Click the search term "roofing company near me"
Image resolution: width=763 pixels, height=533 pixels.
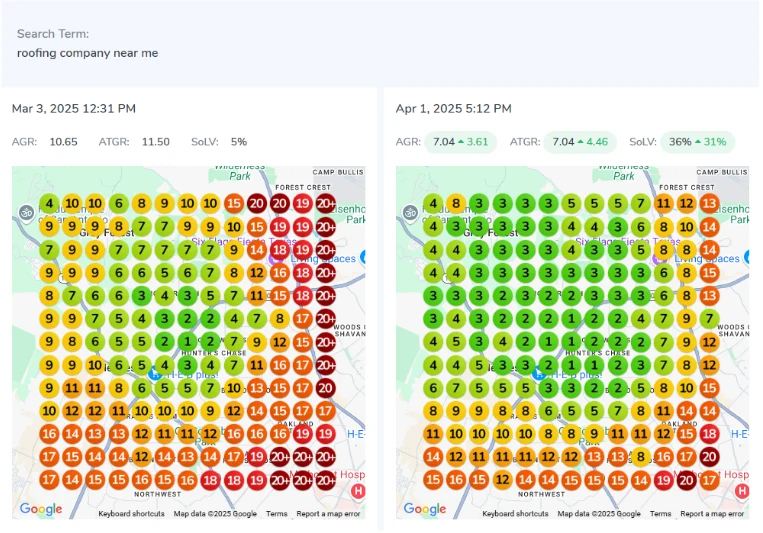coord(87,53)
